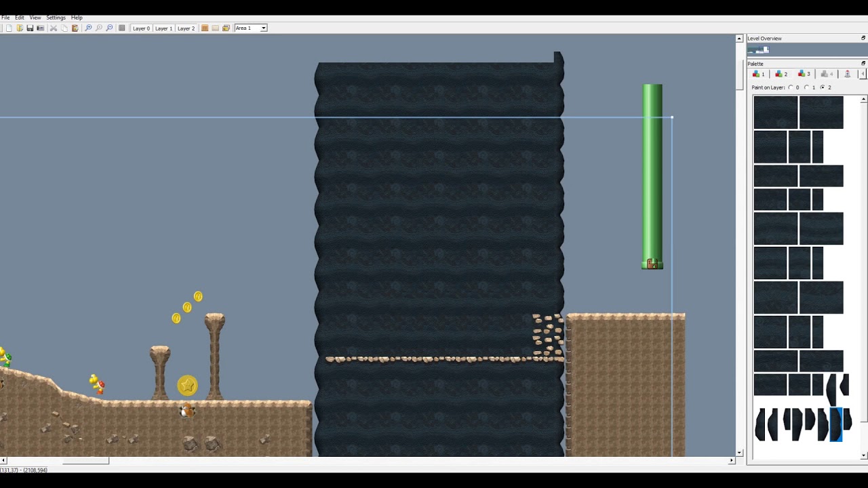Click the yellow stacked windows toolbar icon

226,28
